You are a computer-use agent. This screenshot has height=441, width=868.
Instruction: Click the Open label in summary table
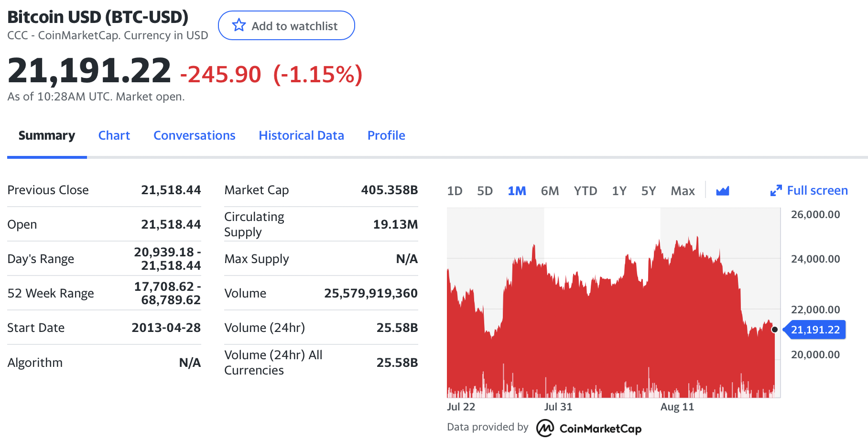22,224
